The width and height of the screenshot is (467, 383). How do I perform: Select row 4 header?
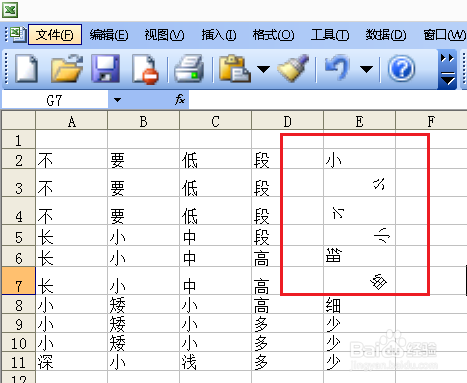19,211
